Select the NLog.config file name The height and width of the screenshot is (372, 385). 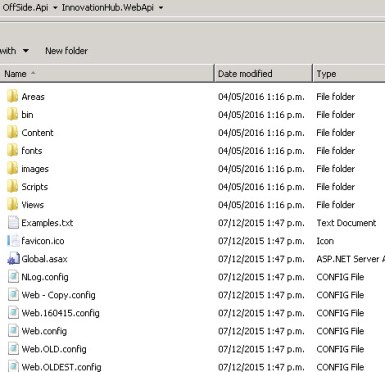pyautogui.click(x=45, y=277)
